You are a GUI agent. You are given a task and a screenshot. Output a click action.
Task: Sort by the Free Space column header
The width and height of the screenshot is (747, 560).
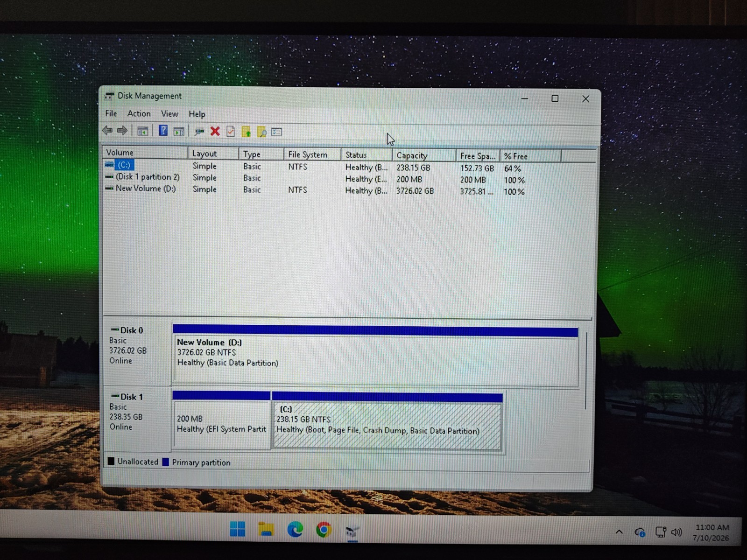pos(478,156)
